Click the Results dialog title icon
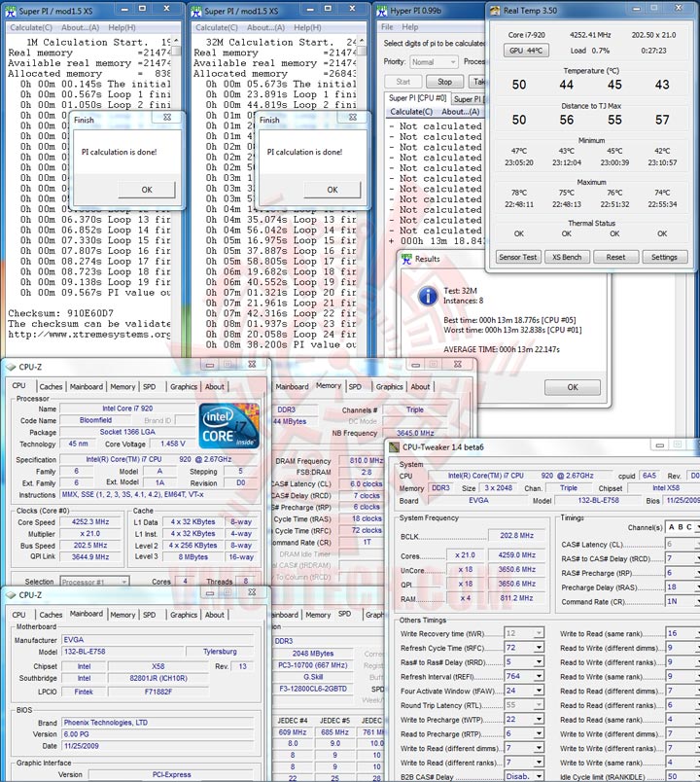 point(406,259)
